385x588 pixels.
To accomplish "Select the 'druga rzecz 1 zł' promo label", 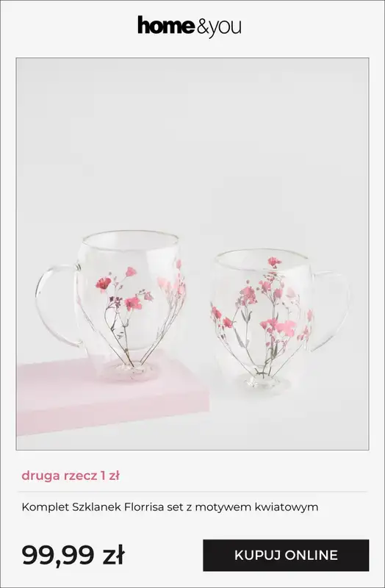I will 71,476.
